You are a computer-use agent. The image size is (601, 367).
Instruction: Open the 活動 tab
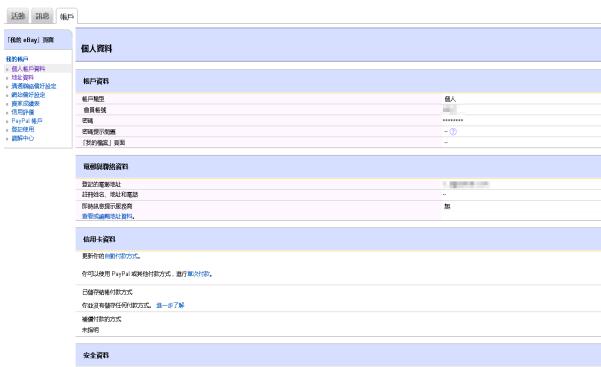click(18, 16)
